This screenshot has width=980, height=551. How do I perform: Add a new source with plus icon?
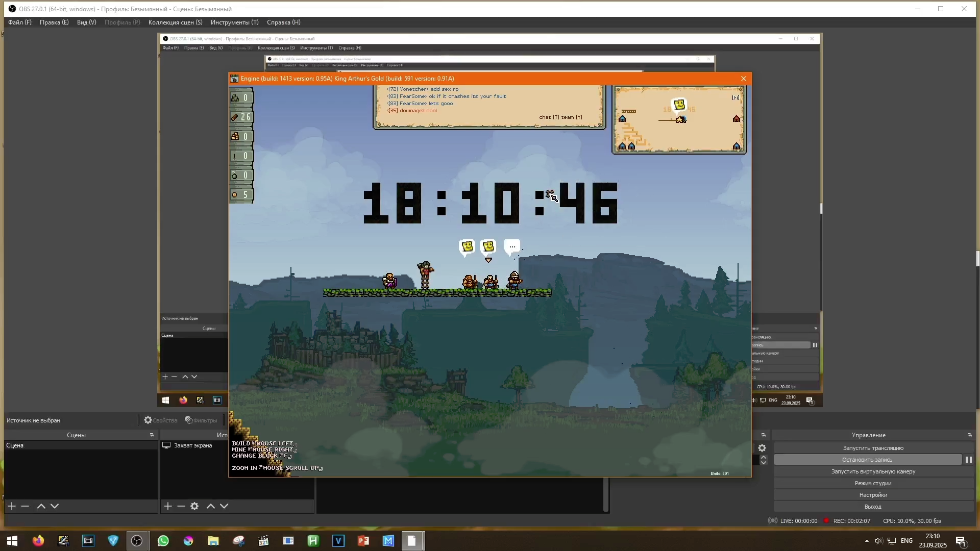point(168,506)
